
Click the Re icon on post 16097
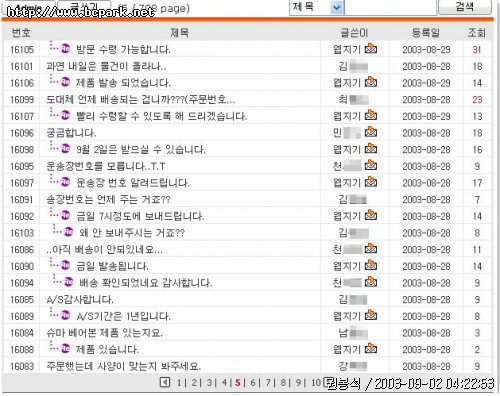point(65,182)
